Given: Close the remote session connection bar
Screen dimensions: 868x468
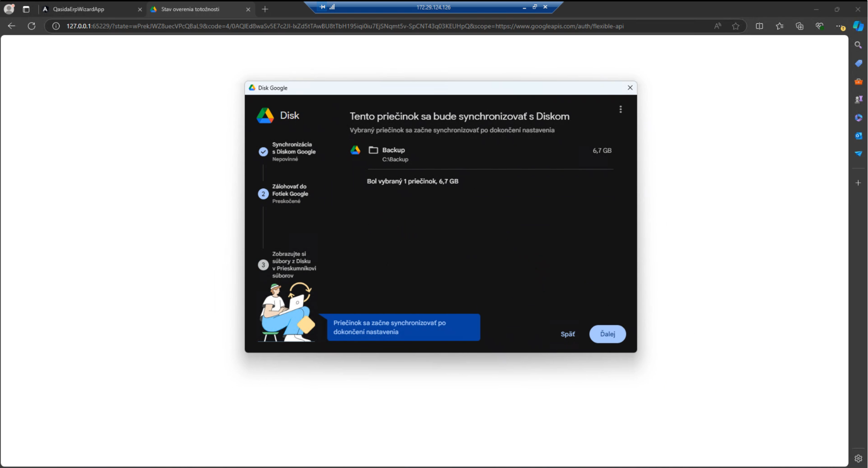Looking at the screenshot, I should point(545,7).
